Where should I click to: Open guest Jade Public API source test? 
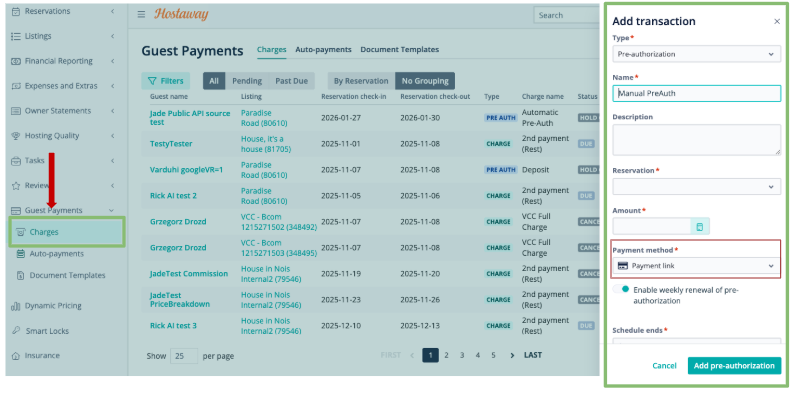click(190, 118)
